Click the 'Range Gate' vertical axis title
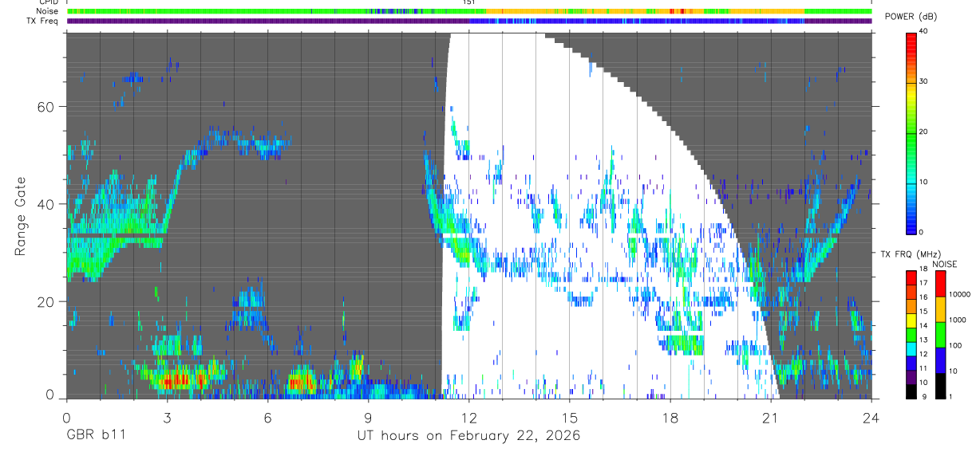The width and height of the screenshot is (980, 452). point(20,216)
